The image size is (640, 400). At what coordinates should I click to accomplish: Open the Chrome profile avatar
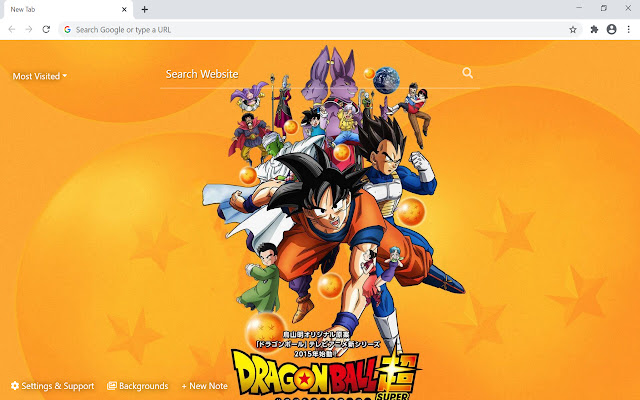pos(611,29)
